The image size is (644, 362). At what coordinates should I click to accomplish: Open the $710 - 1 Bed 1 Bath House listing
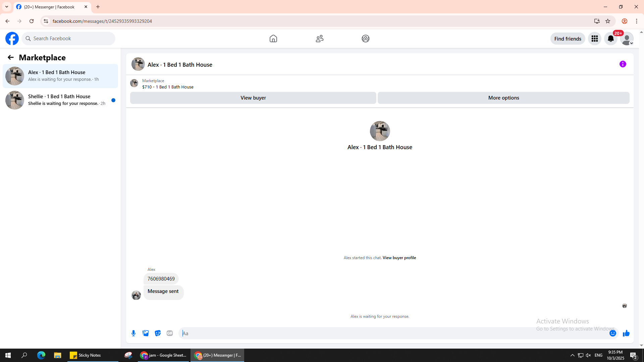click(168, 87)
